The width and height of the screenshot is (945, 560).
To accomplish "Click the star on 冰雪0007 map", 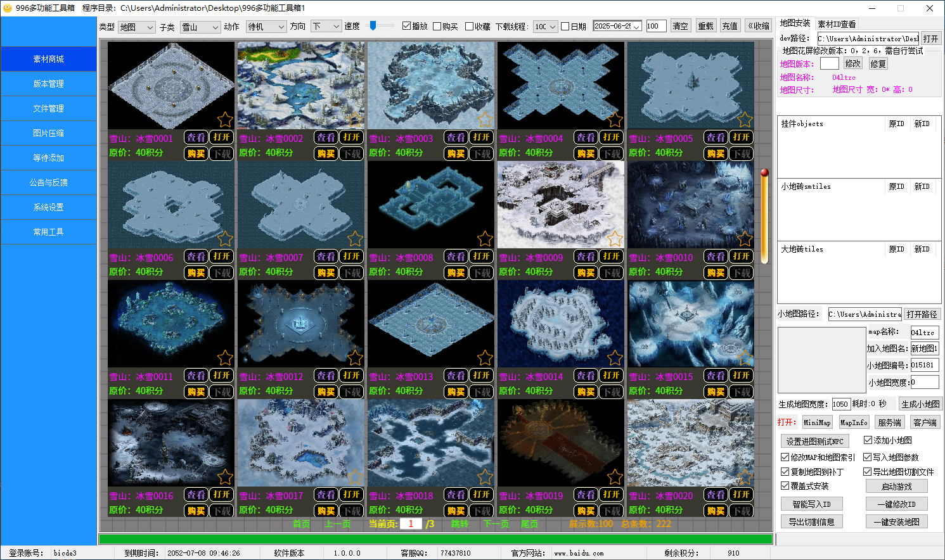I will pyautogui.click(x=355, y=238).
